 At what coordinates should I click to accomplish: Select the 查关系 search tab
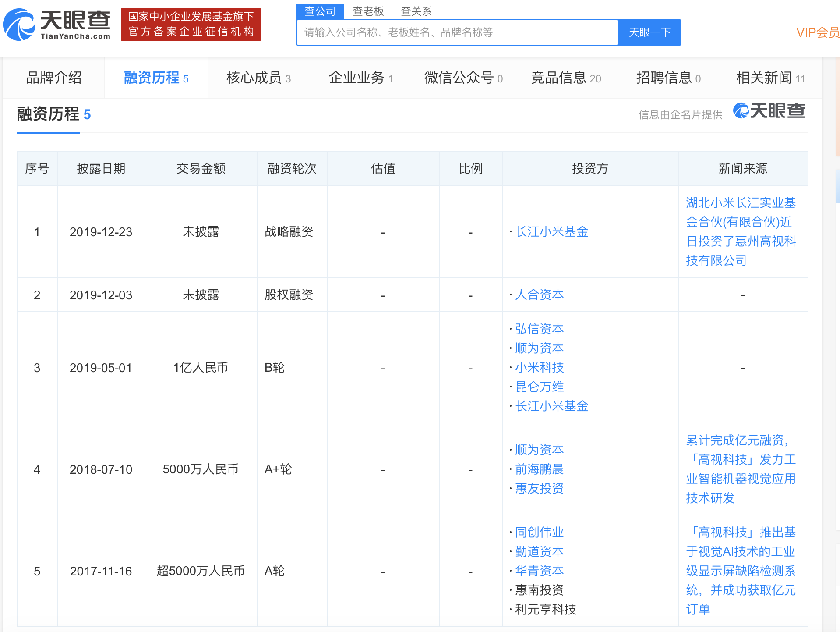[416, 11]
